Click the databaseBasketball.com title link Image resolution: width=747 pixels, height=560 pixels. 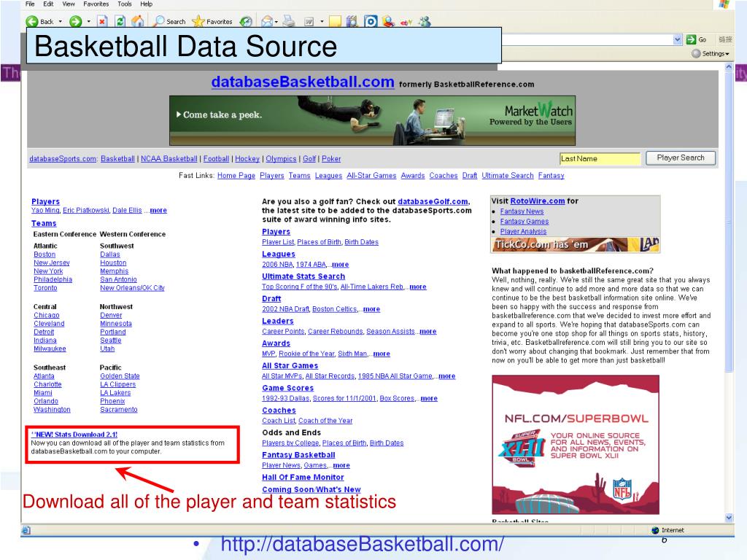(303, 82)
